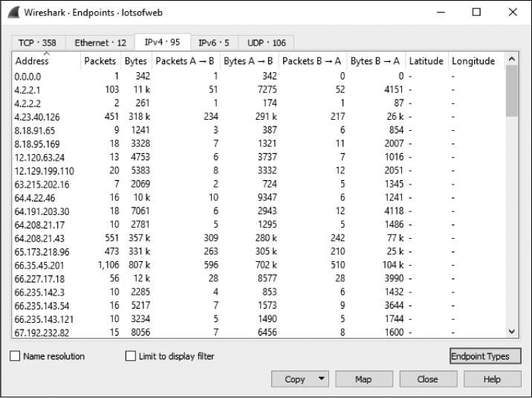The width and height of the screenshot is (532, 398).
Task: Open Help for Endpoints dialog
Action: (493, 379)
